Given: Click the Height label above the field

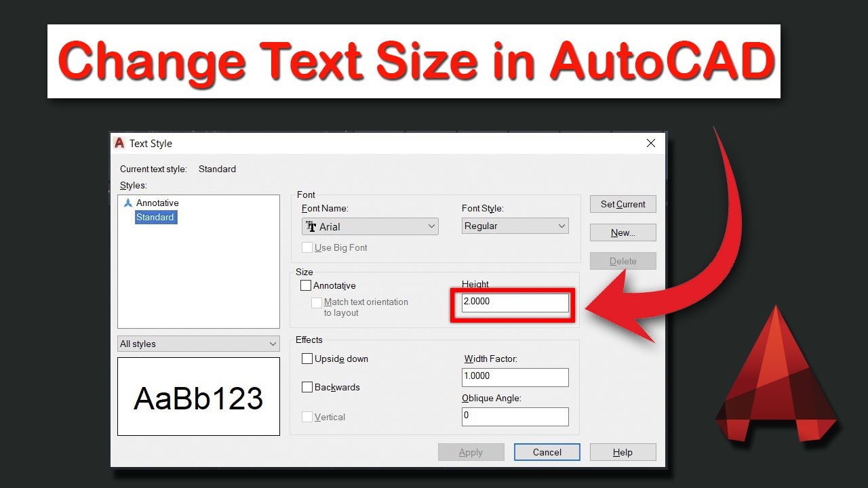Looking at the screenshot, I should (475, 284).
